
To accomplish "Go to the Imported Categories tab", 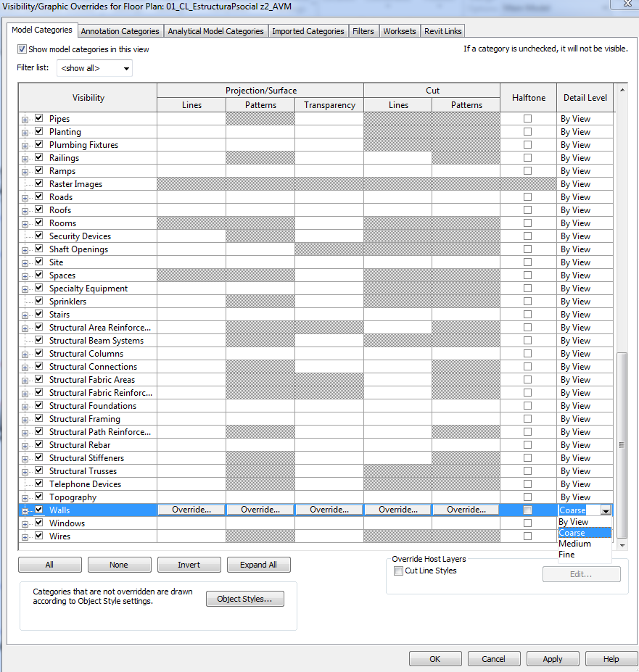I will 308,31.
